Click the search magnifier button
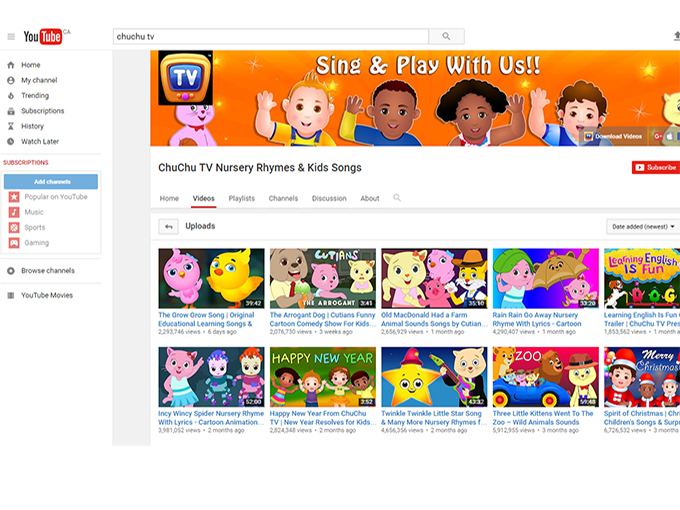 (446, 36)
